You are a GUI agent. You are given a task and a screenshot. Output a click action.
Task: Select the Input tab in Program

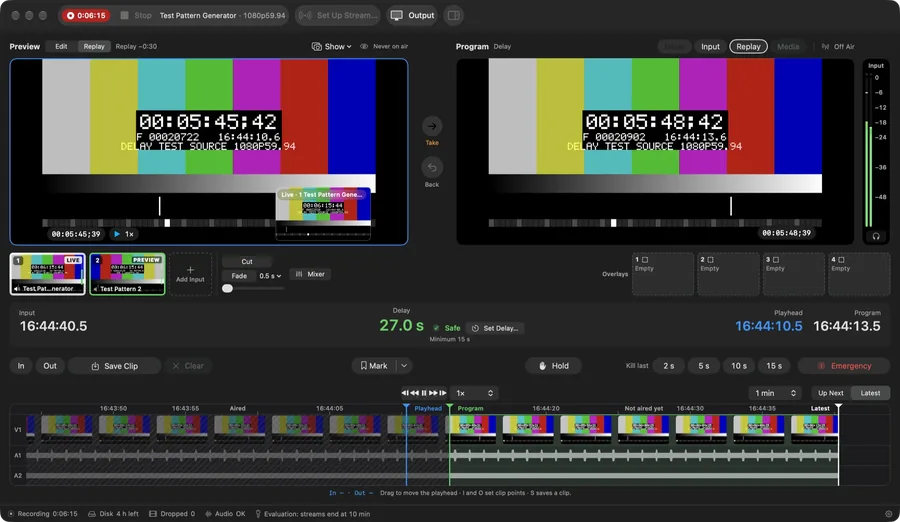point(710,47)
